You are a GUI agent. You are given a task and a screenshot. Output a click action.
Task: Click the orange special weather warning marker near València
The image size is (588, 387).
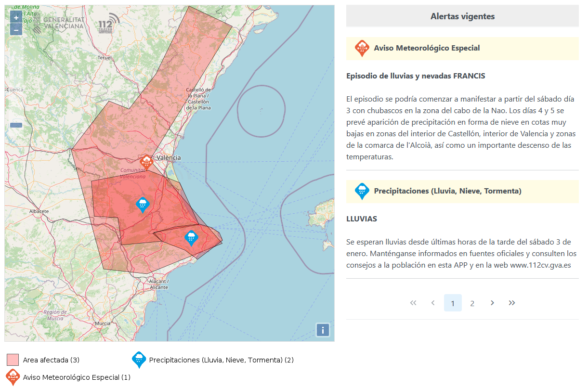[x=146, y=162]
